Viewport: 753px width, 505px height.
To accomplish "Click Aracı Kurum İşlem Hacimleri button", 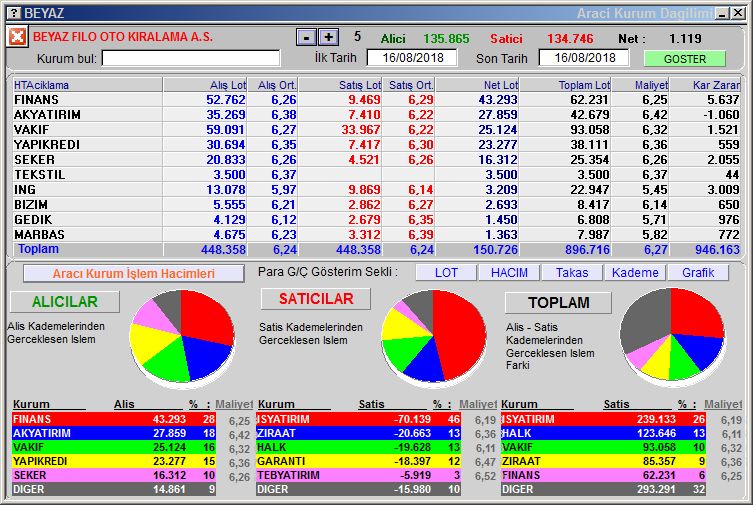I will pos(134,274).
